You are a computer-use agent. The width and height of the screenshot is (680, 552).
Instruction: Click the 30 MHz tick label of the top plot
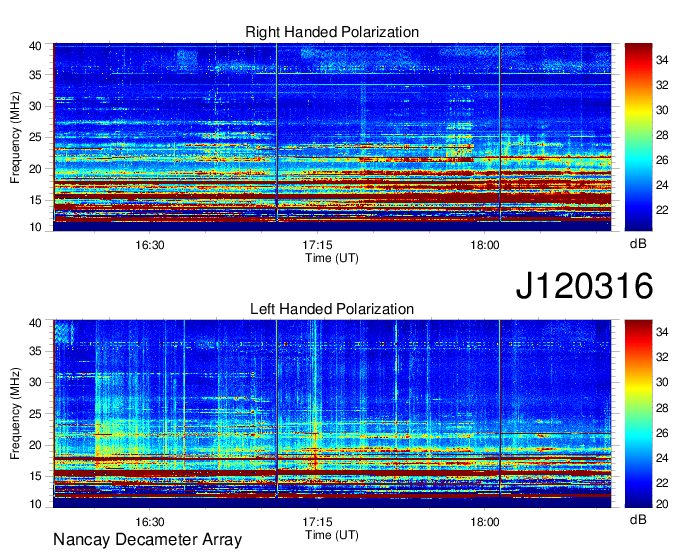(x=35, y=106)
